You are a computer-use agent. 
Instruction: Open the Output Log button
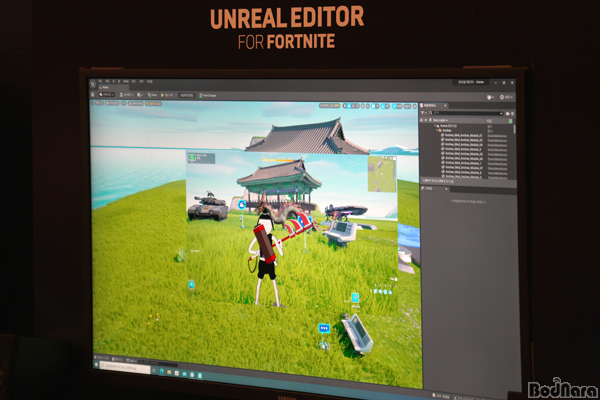(118, 360)
